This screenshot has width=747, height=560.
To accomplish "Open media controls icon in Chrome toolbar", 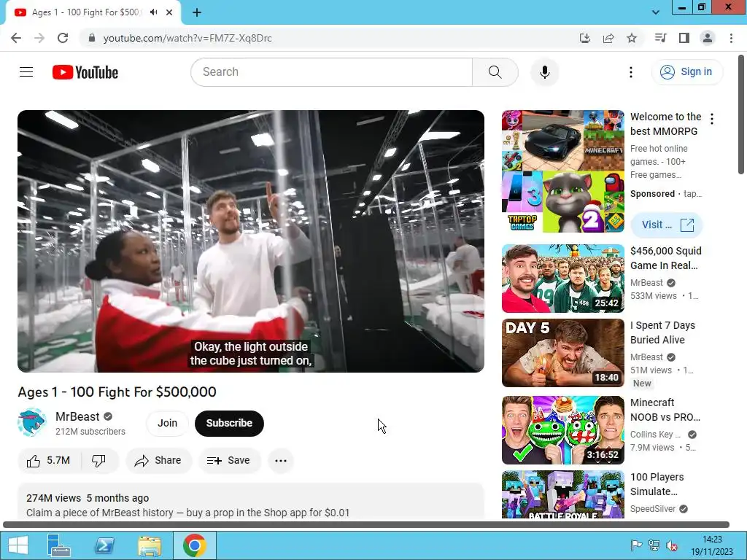I will point(660,38).
